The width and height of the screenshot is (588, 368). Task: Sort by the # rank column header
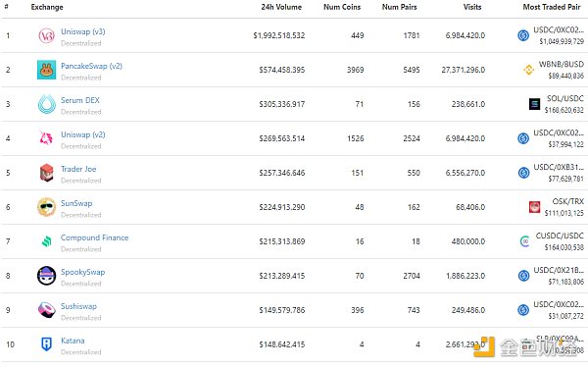click(x=7, y=7)
